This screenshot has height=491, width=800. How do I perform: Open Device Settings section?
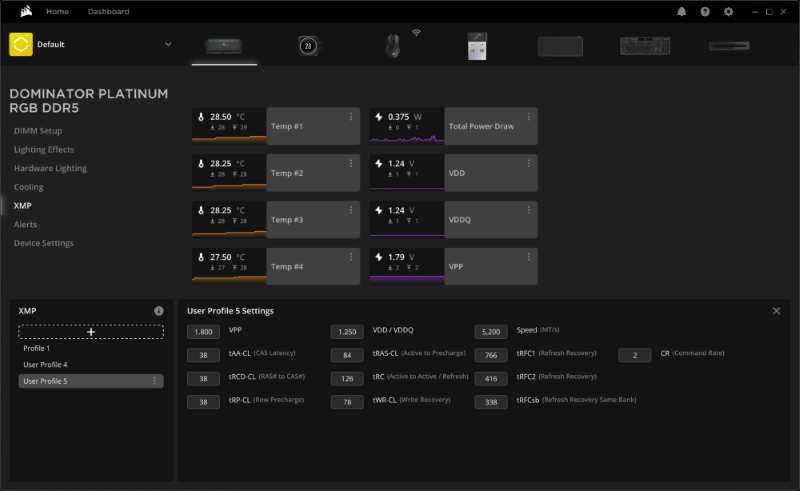coord(44,243)
